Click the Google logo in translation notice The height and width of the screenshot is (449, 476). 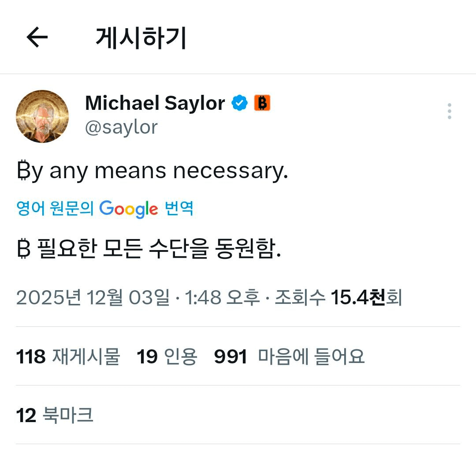tap(129, 209)
